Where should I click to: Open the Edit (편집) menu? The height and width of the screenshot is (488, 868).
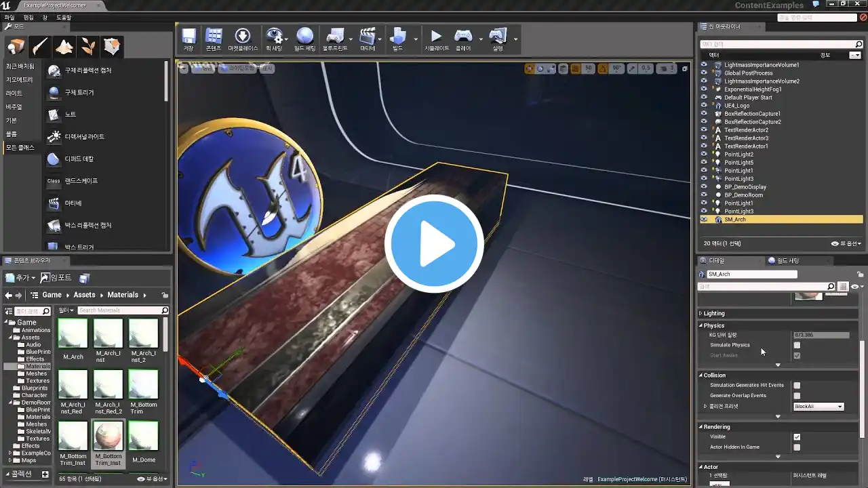[28, 18]
